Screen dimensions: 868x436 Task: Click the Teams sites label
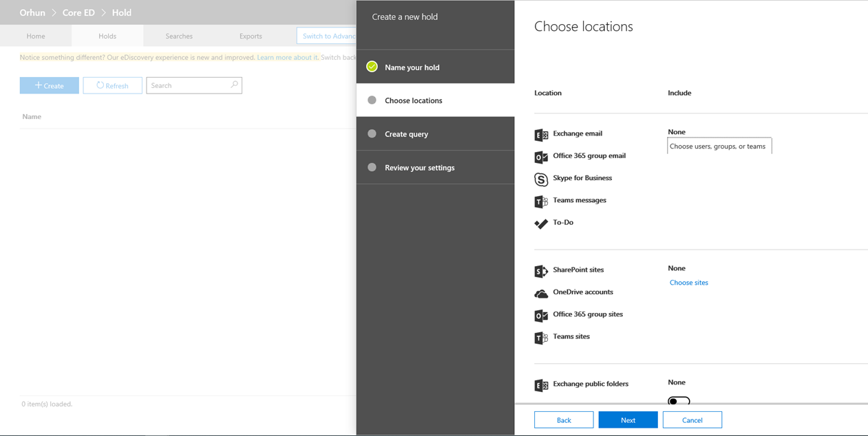[x=571, y=336]
